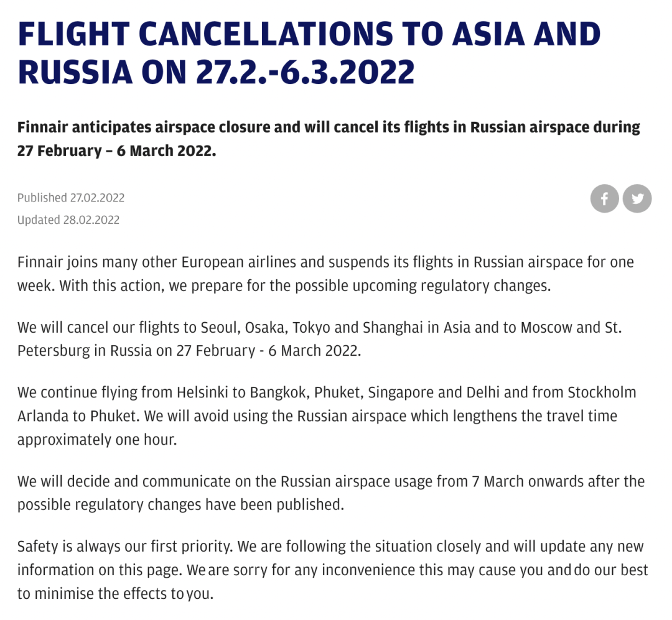Share article via the Twitter icon
The image size is (672, 620).
click(x=637, y=199)
